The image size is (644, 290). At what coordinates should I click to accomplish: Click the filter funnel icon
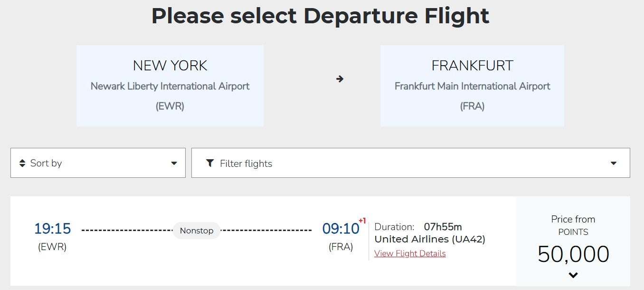coord(209,163)
